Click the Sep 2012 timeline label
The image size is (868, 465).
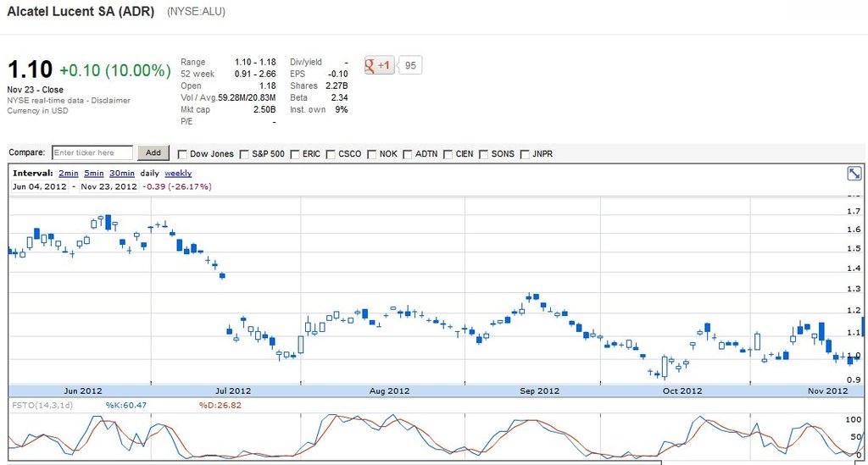(x=540, y=390)
